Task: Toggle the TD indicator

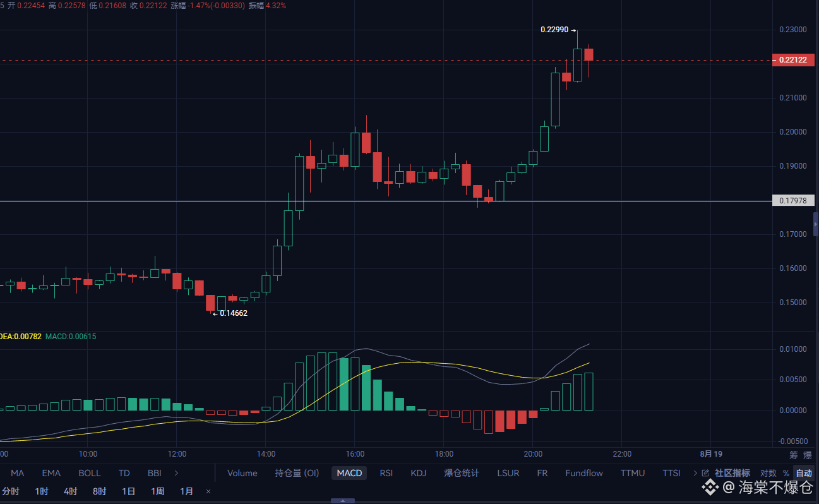Action: 124,473
